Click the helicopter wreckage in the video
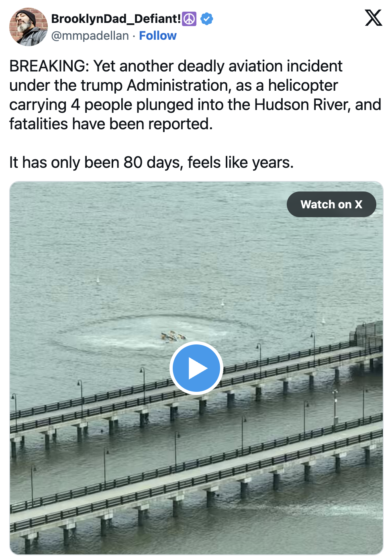Viewport: 392px width, 558px height. 174,336
